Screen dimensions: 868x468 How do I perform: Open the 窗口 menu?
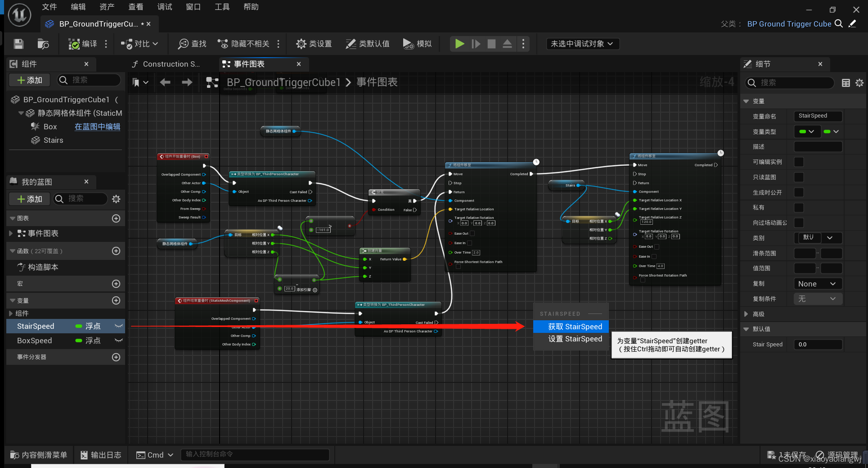point(193,7)
